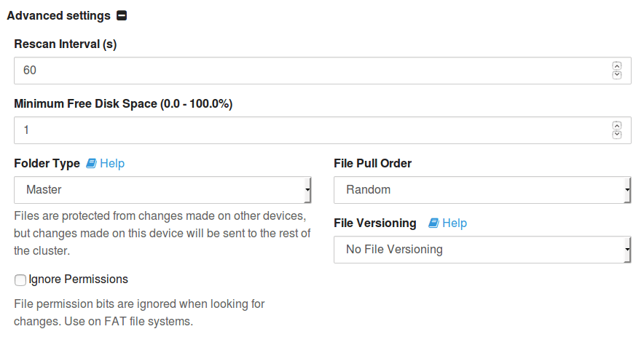Enable the Ignore Permissions checkbox
Image resolution: width=644 pixels, height=337 pixels.
pos(20,279)
